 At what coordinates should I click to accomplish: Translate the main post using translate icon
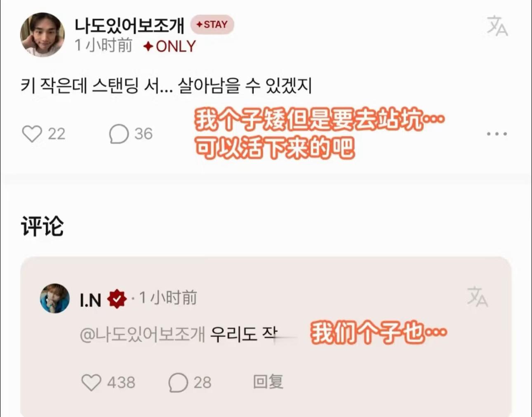pyautogui.click(x=497, y=26)
